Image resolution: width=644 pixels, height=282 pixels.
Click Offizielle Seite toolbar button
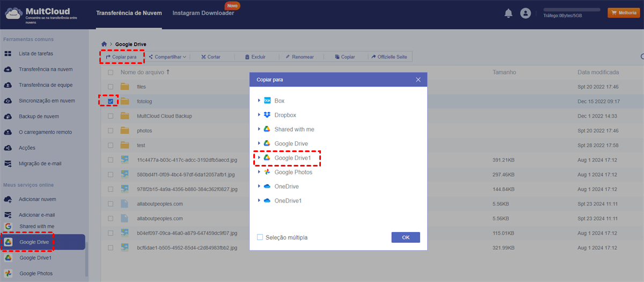coord(389,56)
